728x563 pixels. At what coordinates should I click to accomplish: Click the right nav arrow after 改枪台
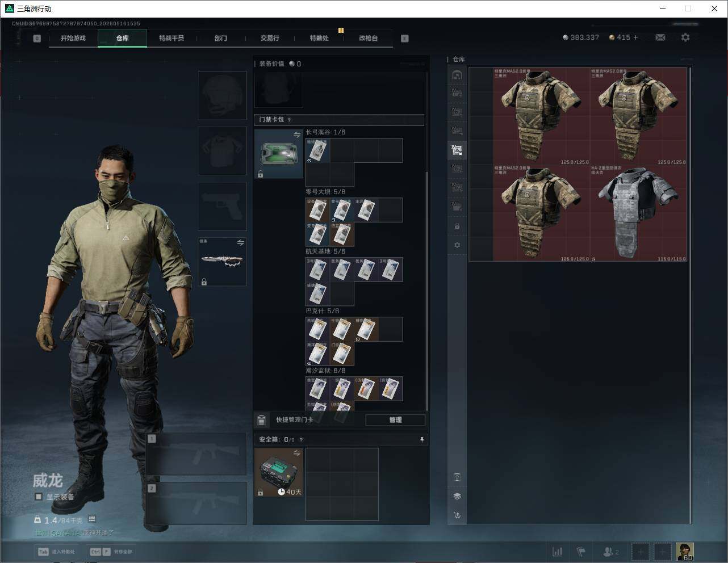[x=405, y=39]
